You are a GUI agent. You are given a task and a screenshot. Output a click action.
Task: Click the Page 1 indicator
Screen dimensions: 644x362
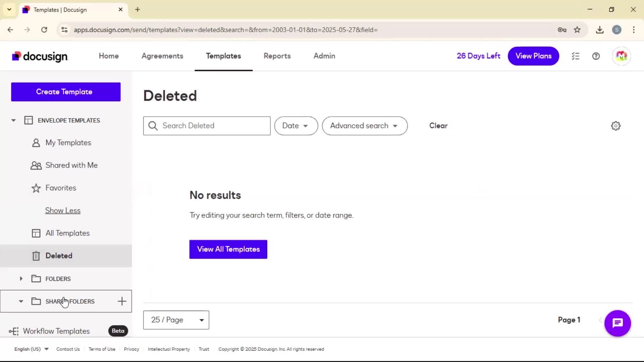569,320
